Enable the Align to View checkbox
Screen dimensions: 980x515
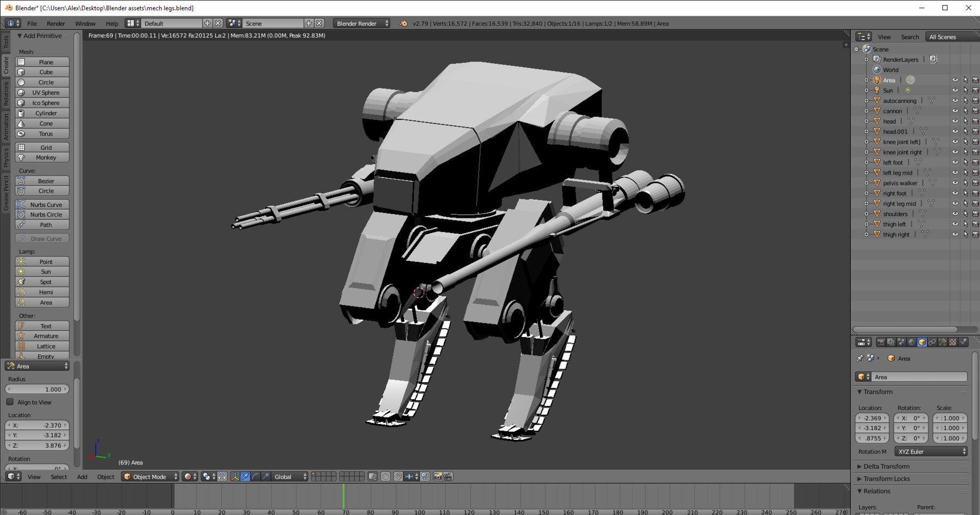click(10, 402)
